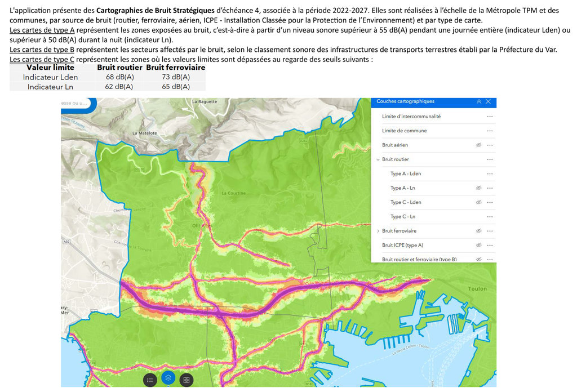This screenshot has height=392, width=577.
Task: Open options menu for Limite d'intercommunalité layer
Action: 490,117
